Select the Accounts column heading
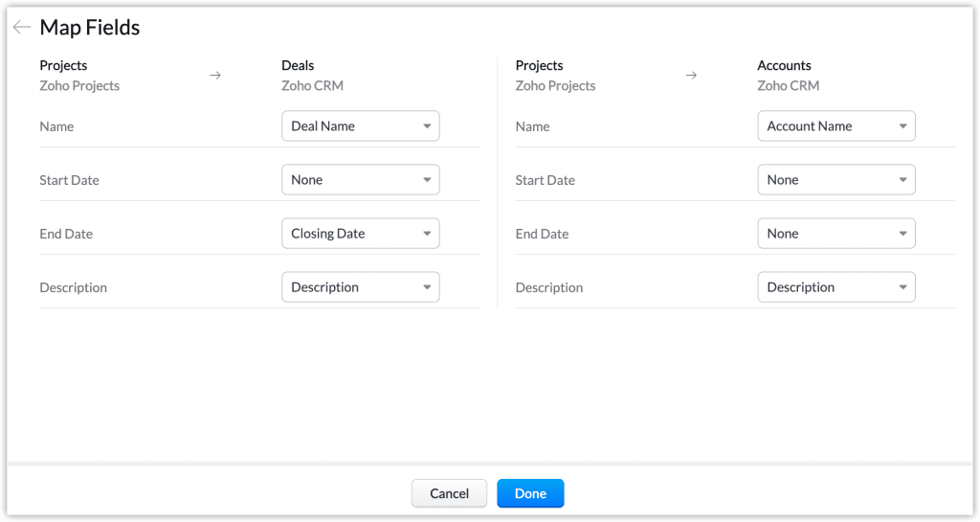The height and width of the screenshot is (522, 980). [784, 66]
